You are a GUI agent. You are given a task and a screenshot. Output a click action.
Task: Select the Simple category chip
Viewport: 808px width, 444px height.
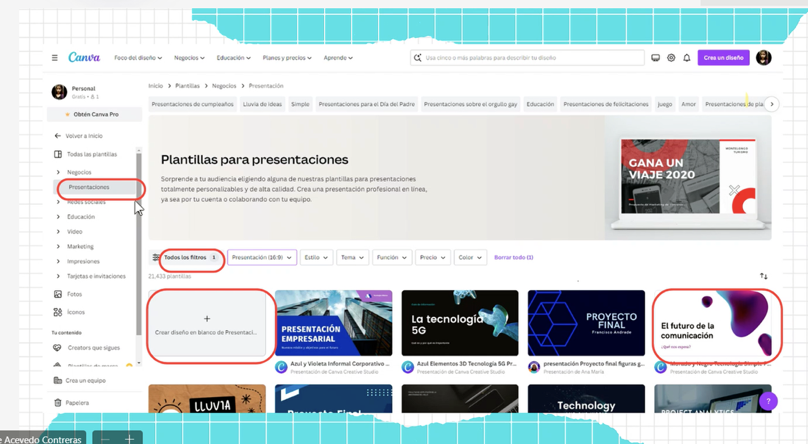[300, 104]
